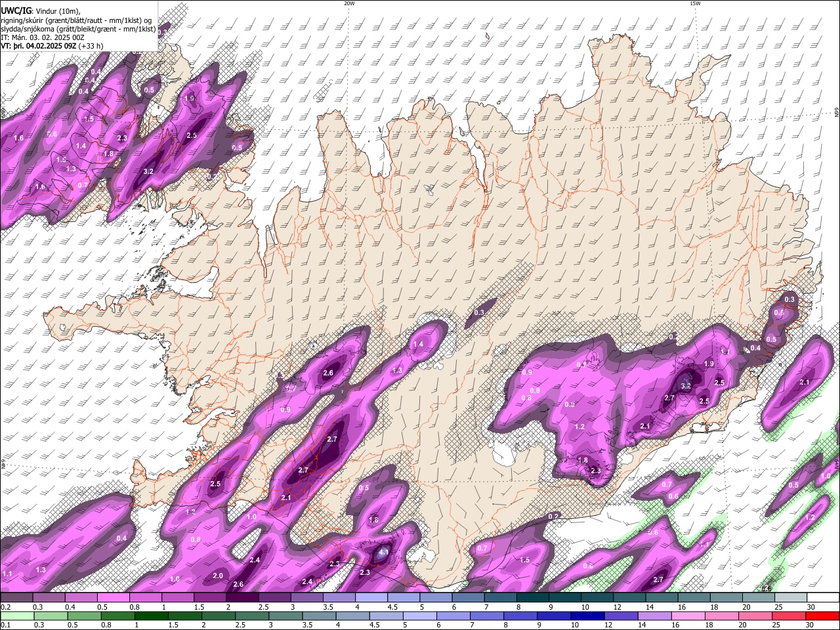Image resolution: width=840 pixels, height=630 pixels.
Task: Select the darkest purple 2–2.5 swatch in upper legend
Action: pyautogui.click(x=242, y=598)
